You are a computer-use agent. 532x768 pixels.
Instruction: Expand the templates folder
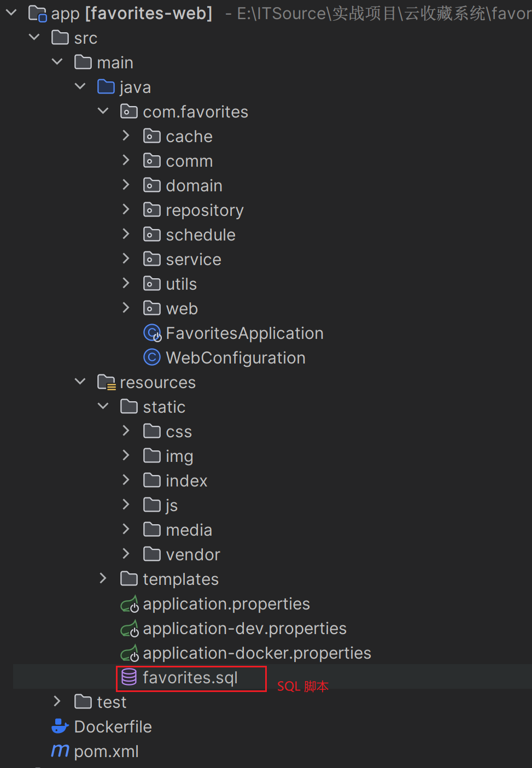pyautogui.click(x=103, y=578)
